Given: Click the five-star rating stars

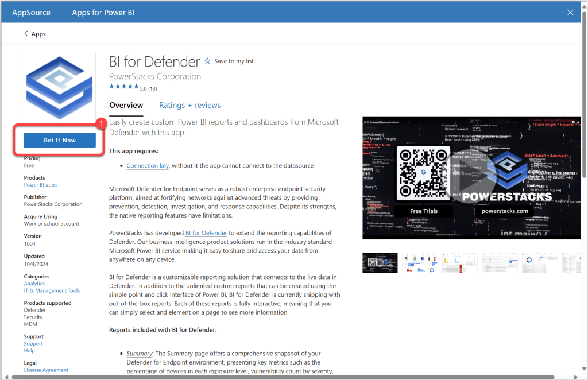Looking at the screenshot, I should pyautogui.click(x=123, y=87).
